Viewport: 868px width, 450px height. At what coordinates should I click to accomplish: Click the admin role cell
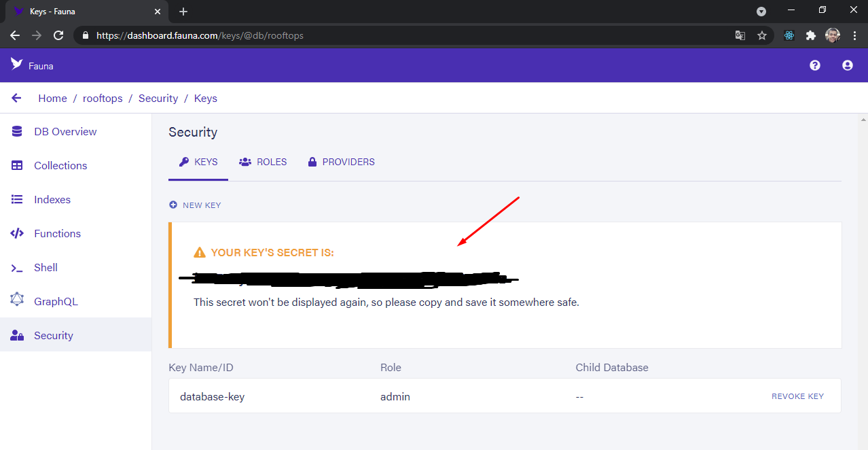click(395, 396)
